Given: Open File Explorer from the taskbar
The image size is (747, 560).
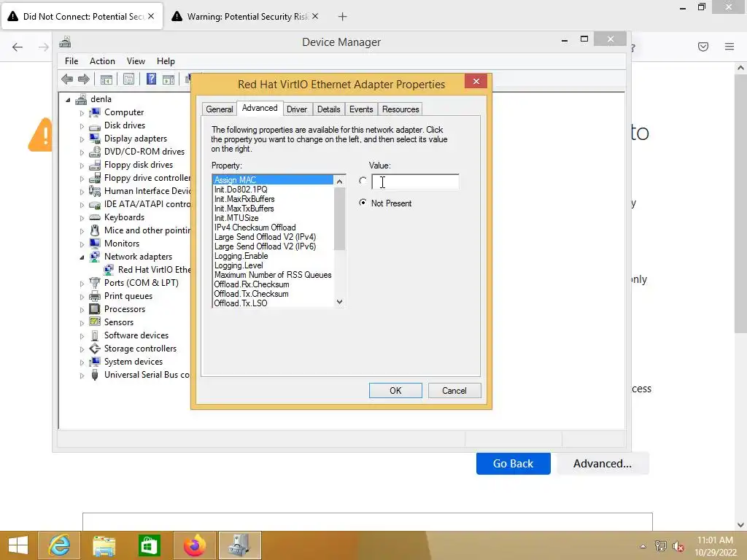Looking at the screenshot, I should click(104, 545).
